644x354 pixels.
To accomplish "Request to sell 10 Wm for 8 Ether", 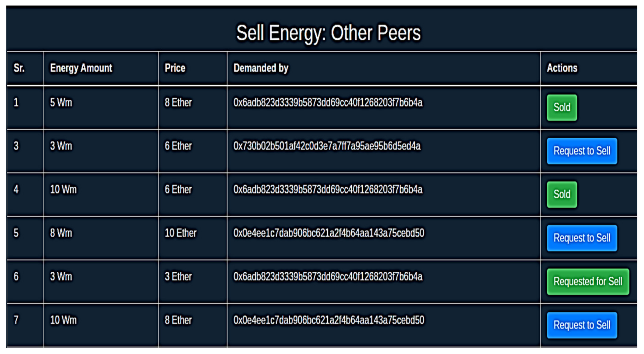I will pyautogui.click(x=582, y=325).
